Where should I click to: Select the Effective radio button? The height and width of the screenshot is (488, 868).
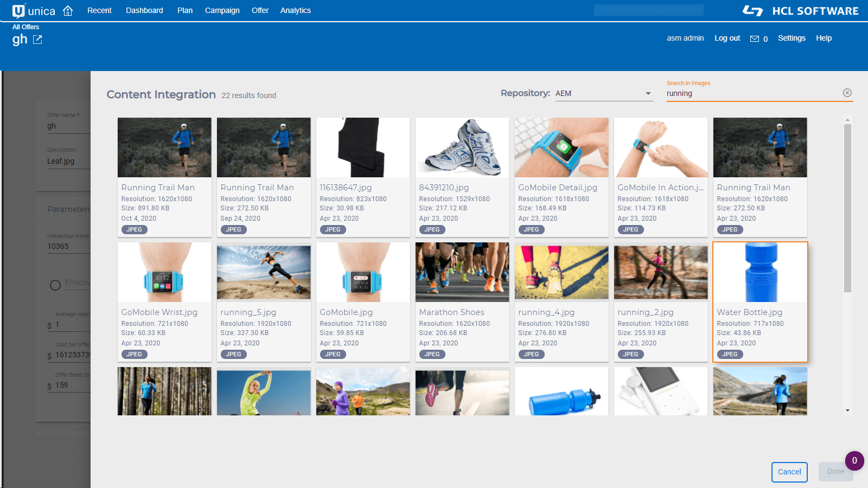[x=55, y=285]
